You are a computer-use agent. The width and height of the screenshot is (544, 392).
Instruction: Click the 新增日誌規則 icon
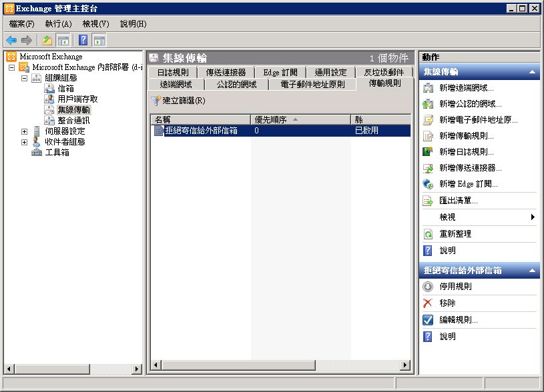(428, 152)
